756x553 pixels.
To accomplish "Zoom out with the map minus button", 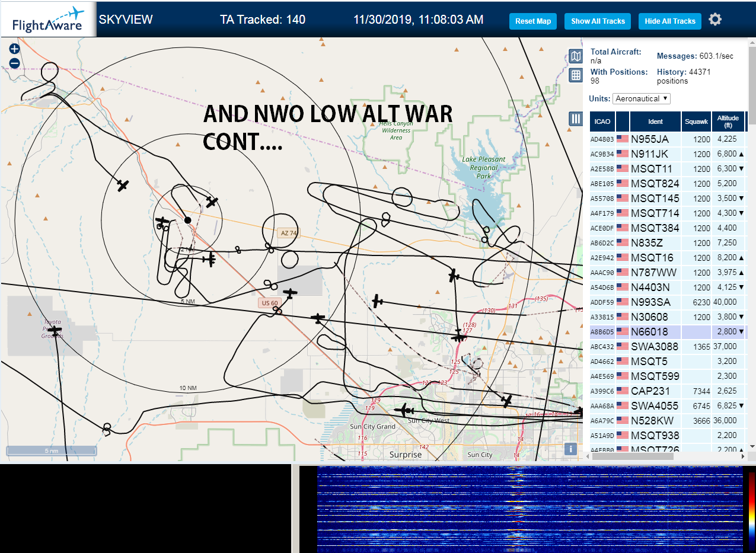I will click(15, 63).
